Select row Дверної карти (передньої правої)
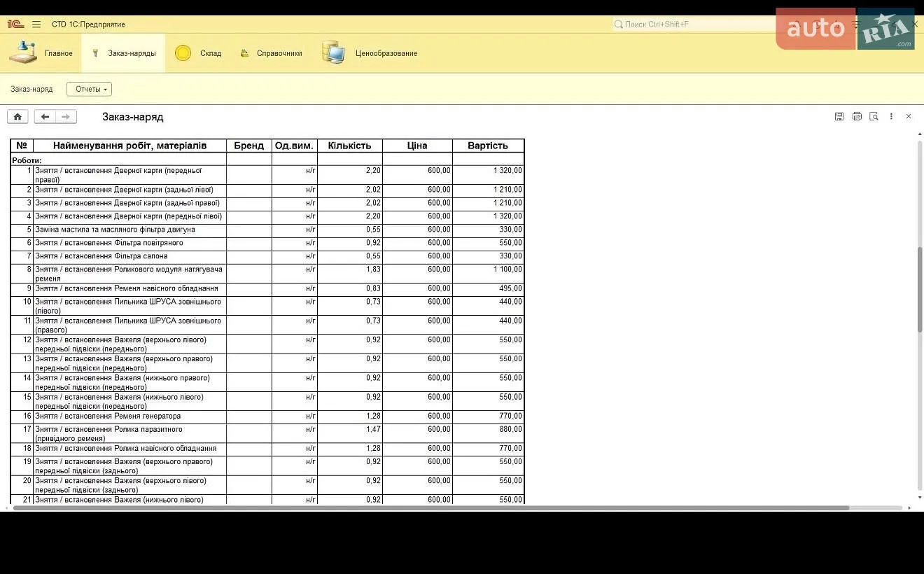The image size is (924, 574). click(x=267, y=175)
